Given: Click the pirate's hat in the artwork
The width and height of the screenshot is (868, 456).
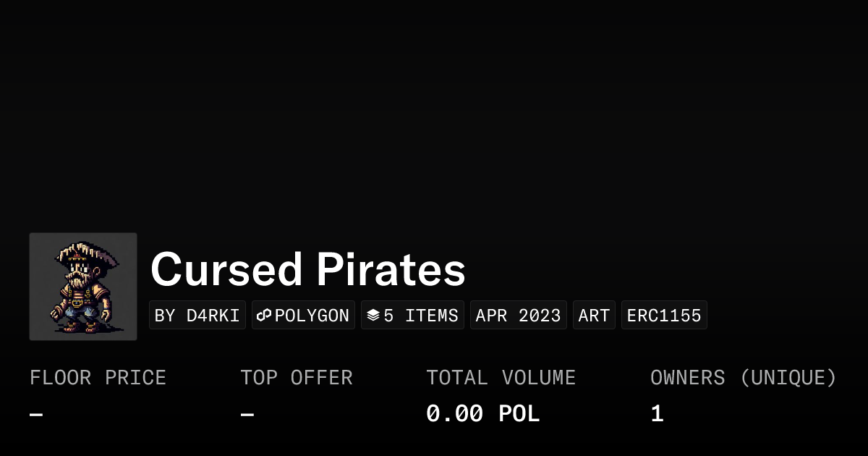Looking at the screenshot, I should [x=80, y=253].
